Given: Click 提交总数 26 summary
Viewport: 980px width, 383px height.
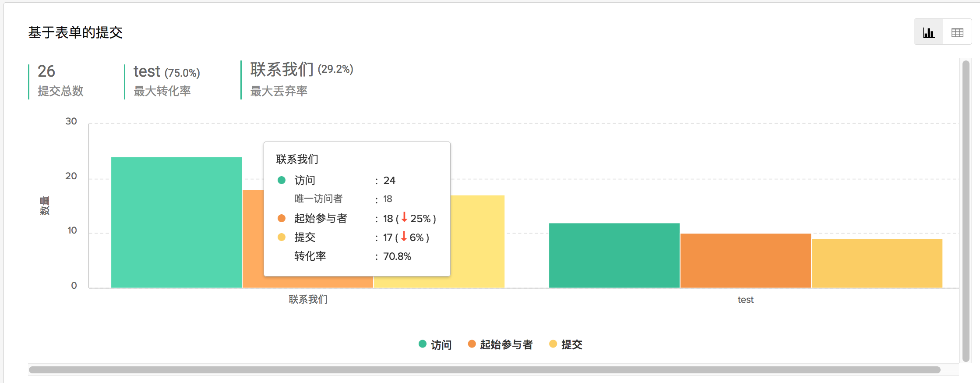Looking at the screenshot, I should click(x=60, y=81).
